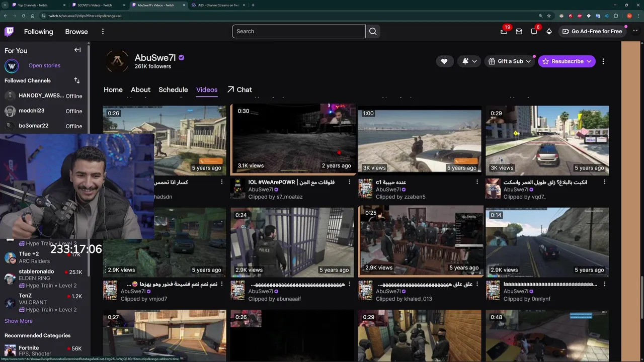Viewport: 644px width, 362px height.
Task: Reload the page in browser toolbar
Action: pyautogui.click(x=23, y=16)
